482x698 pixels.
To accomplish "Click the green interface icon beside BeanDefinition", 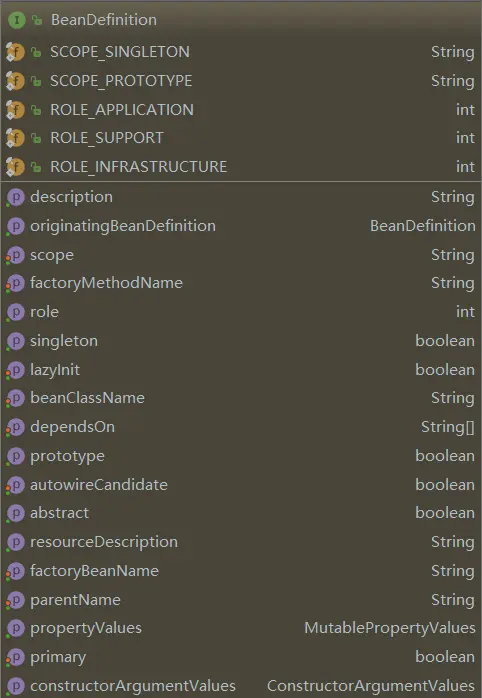I will tap(16, 20).
